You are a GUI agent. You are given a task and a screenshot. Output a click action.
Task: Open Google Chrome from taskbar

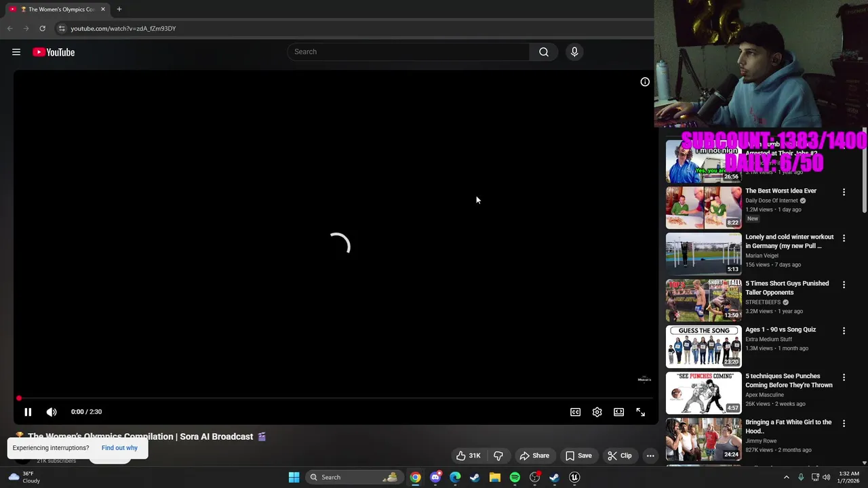click(415, 477)
